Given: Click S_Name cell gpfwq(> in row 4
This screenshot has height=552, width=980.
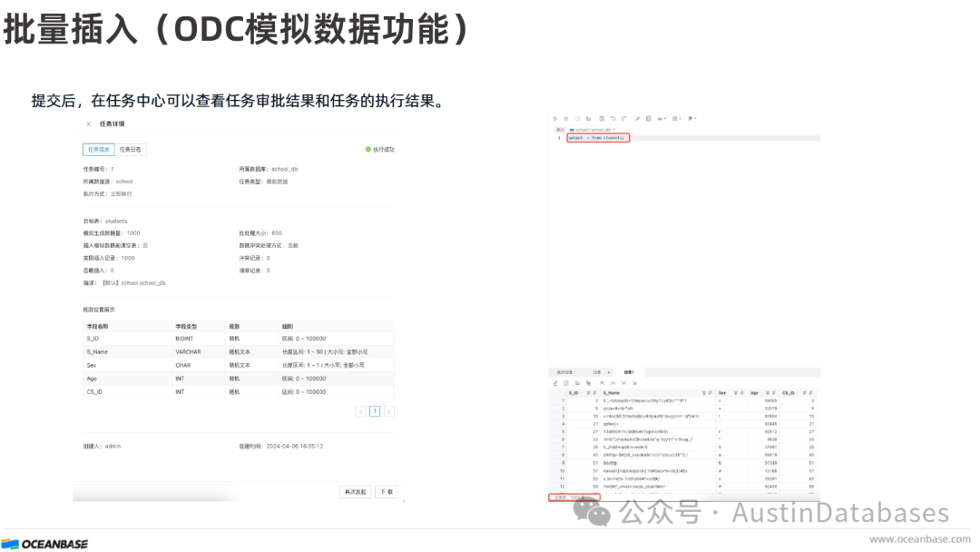Looking at the screenshot, I should (611, 424).
